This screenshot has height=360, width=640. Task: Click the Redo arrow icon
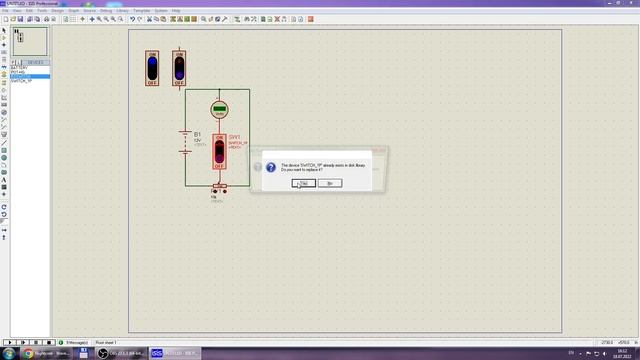(x=140, y=19)
